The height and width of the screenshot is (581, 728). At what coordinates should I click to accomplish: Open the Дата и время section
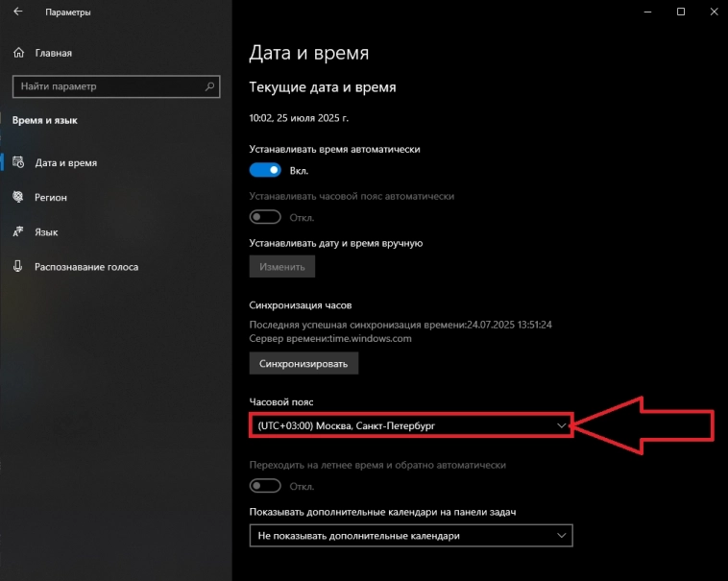tap(116, 163)
